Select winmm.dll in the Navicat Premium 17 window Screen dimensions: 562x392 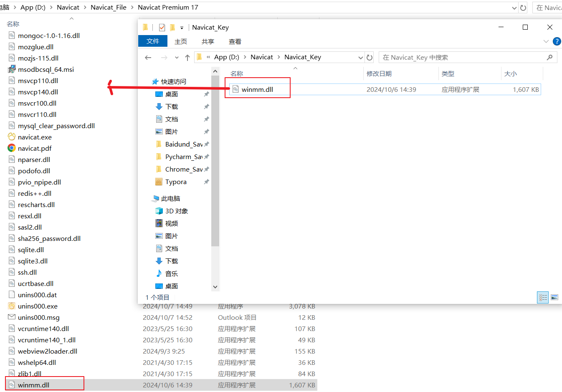[x=33, y=385]
